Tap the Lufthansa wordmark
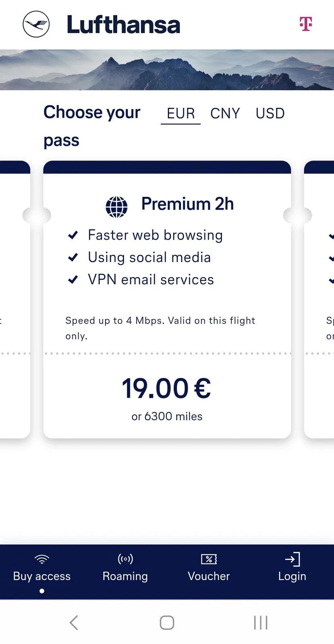The width and height of the screenshot is (334, 644). [x=123, y=25]
